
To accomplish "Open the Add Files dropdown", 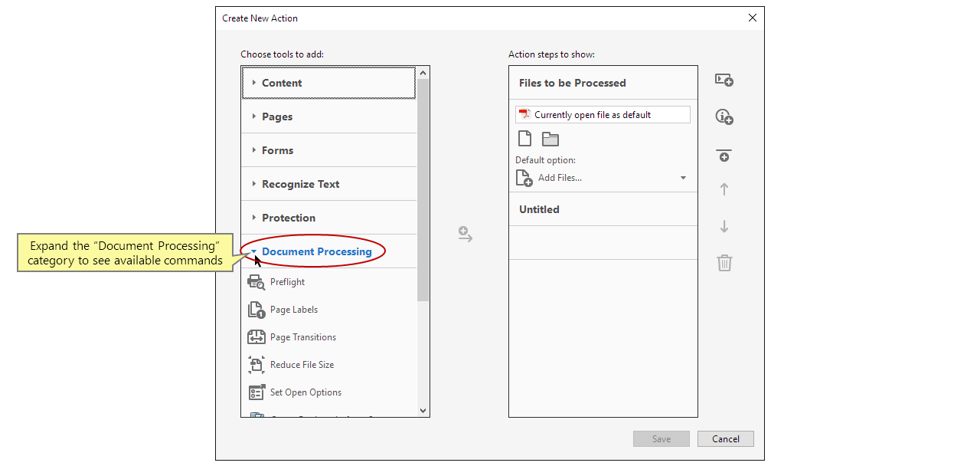I will (682, 177).
